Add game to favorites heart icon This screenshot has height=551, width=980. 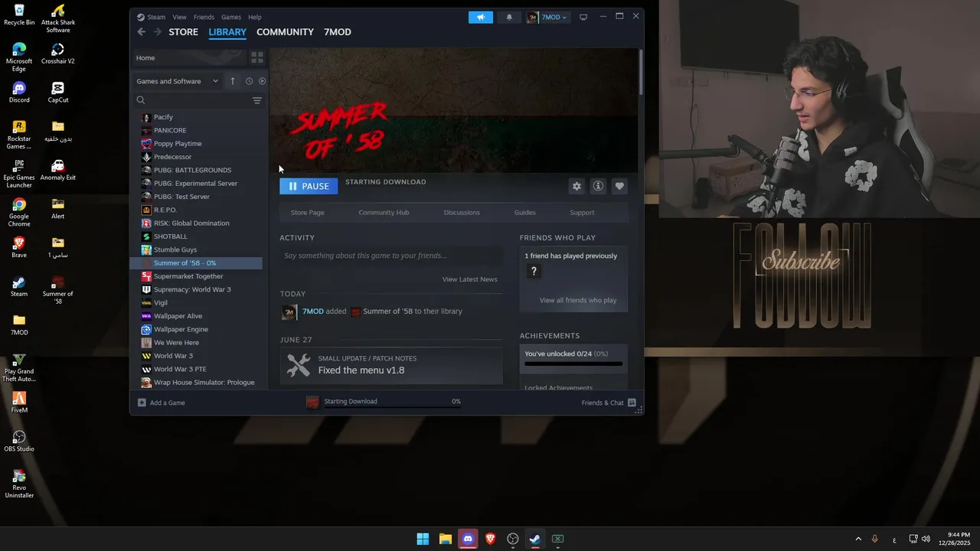[x=619, y=186]
